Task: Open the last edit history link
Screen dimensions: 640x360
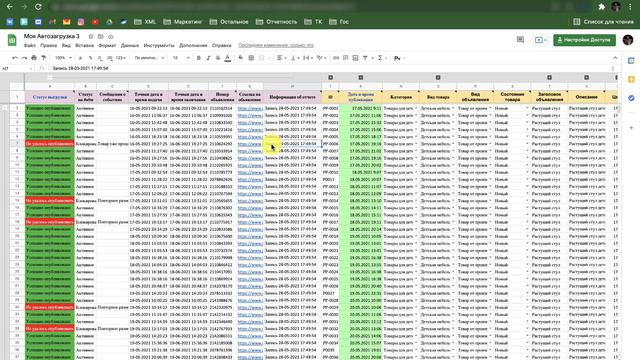Action: [x=276, y=45]
